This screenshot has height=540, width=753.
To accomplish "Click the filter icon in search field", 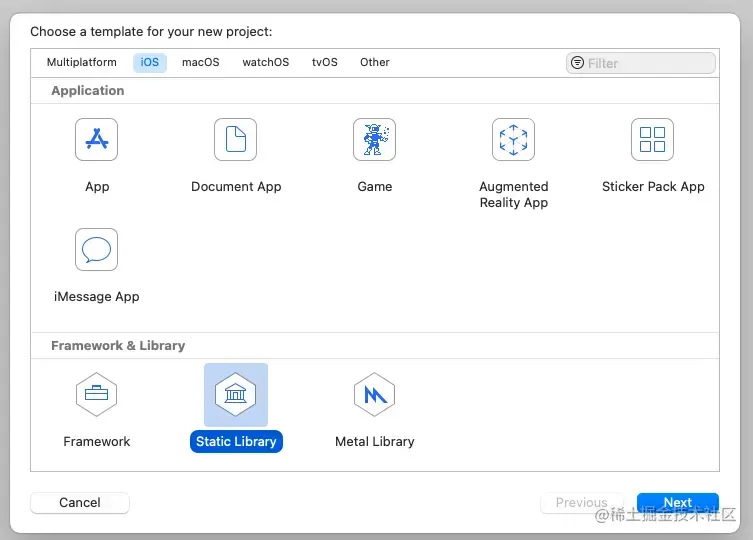I will coord(577,63).
